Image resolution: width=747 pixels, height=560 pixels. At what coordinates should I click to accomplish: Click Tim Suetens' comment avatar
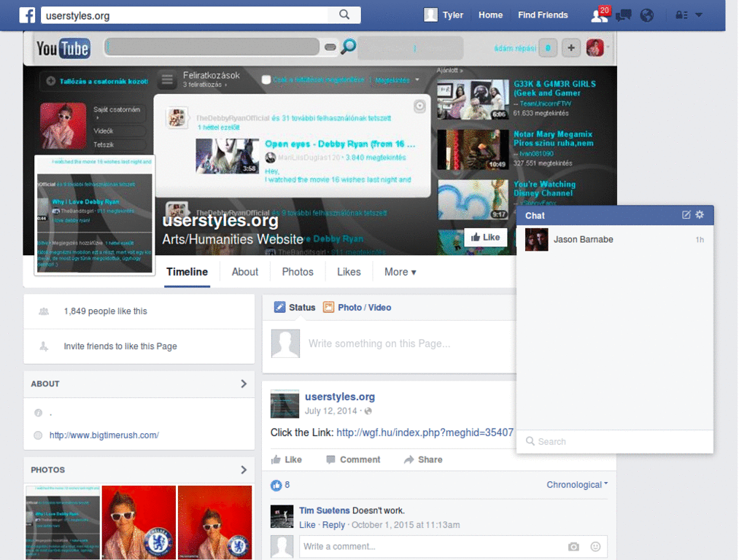coord(282,517)
